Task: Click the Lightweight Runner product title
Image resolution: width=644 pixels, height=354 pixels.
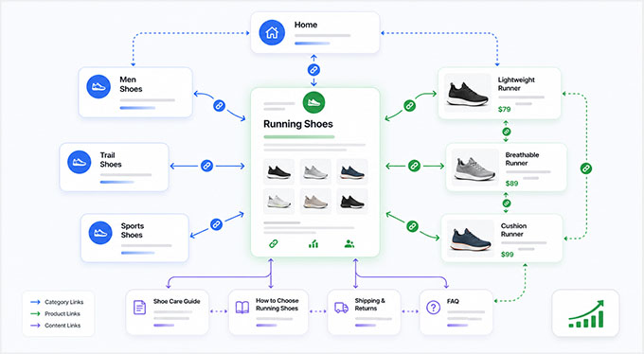Action: point(516,84)
